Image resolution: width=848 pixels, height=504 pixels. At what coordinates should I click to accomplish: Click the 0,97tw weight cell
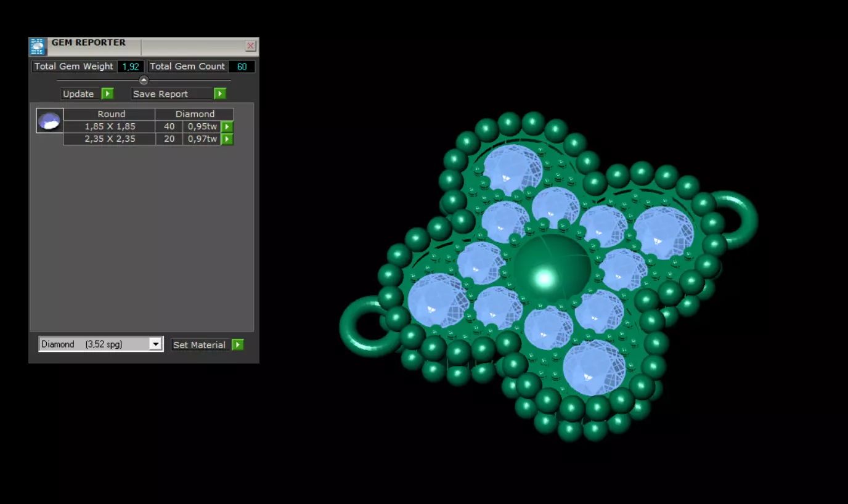[202, 139]
